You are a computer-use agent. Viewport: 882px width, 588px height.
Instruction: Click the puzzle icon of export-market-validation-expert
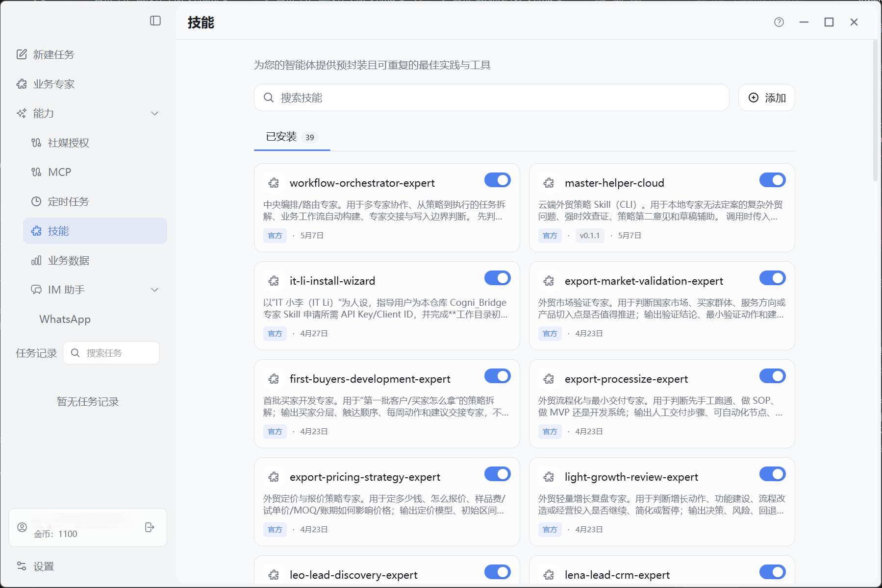tap(549, 281)
